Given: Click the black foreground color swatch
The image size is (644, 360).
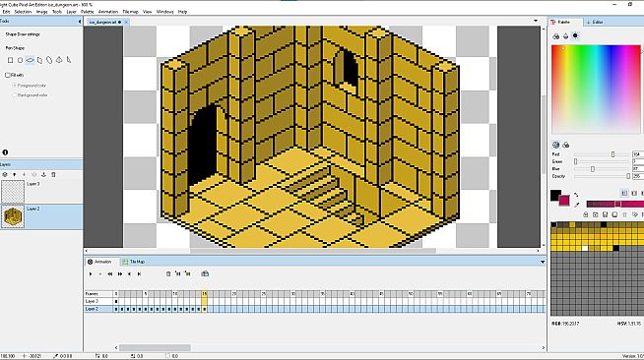Looking at the screenshot, I should (x=554, y=195).
